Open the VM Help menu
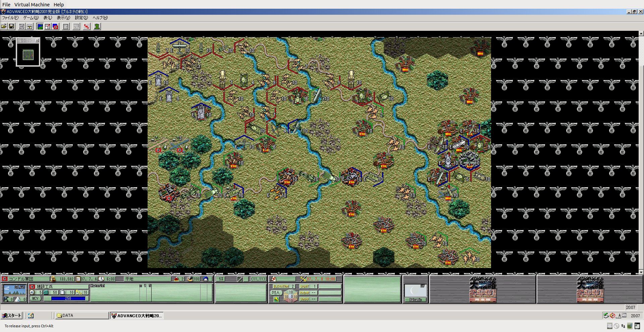 pos(59,5)
